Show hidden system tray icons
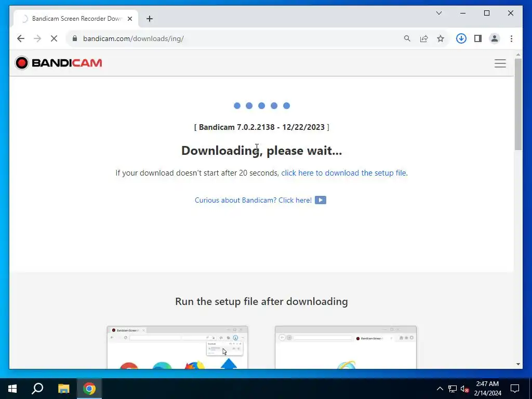 440,389
